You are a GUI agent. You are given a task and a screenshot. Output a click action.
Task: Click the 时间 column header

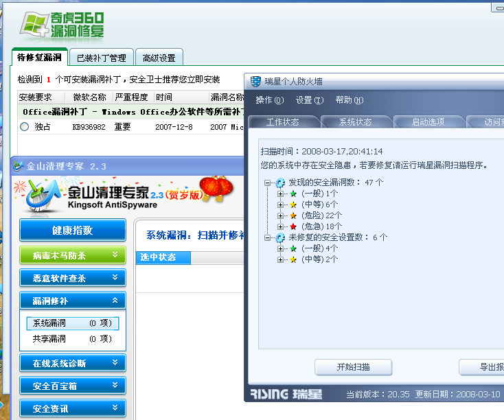[x=181, y=97]
